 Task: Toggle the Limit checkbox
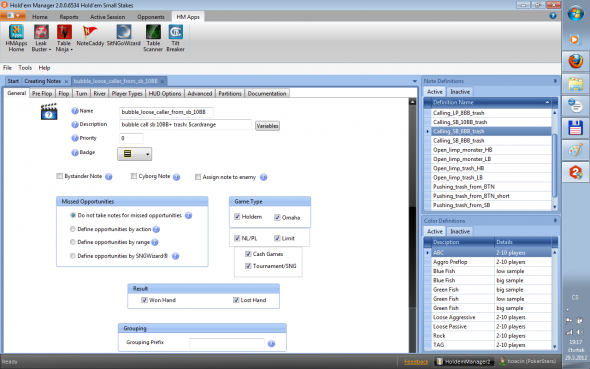pos(277,238)
